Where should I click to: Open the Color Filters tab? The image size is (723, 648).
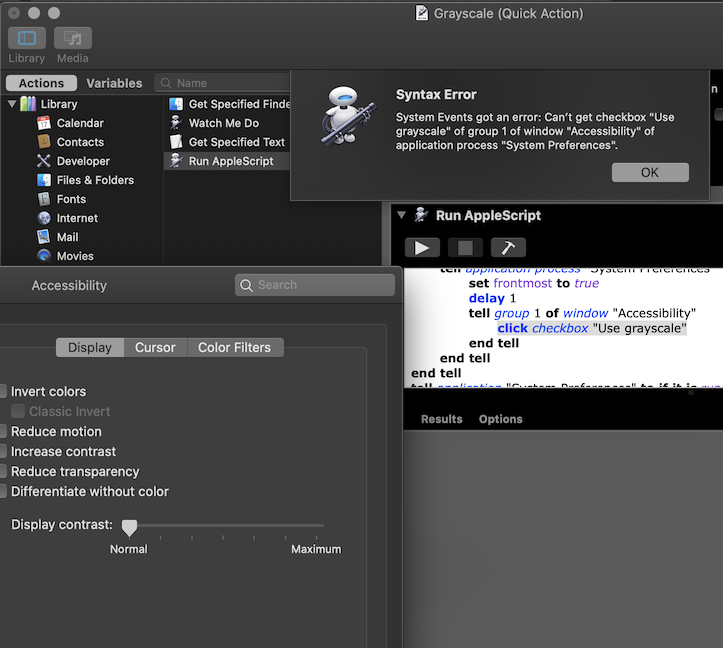coord(235,347)
